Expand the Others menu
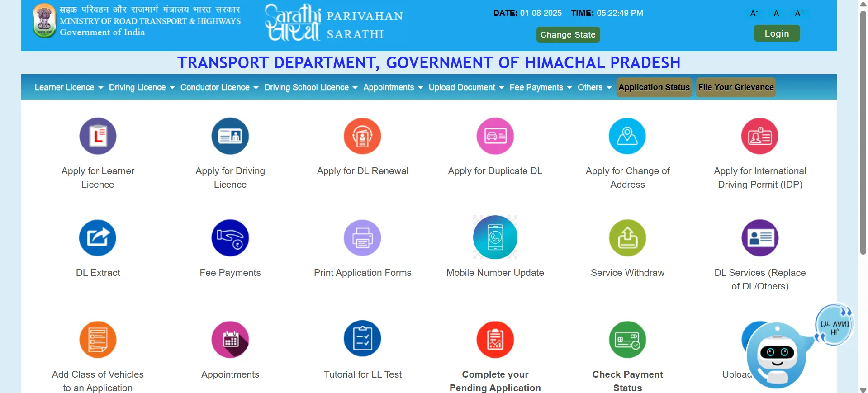Viewport: 868px width, 393px height. click(594, 87)
